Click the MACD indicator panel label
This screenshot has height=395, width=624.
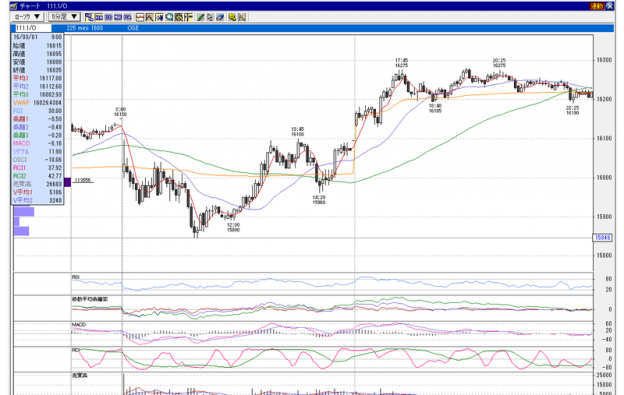pyautogui.click(x=79, y=325)
